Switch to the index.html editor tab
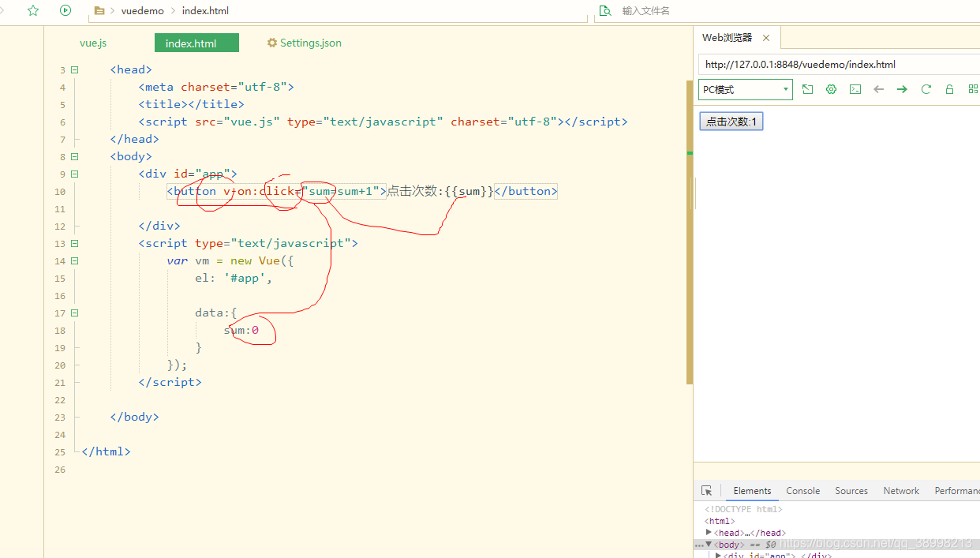Screen dimensions: 980x558 [196, 43]
